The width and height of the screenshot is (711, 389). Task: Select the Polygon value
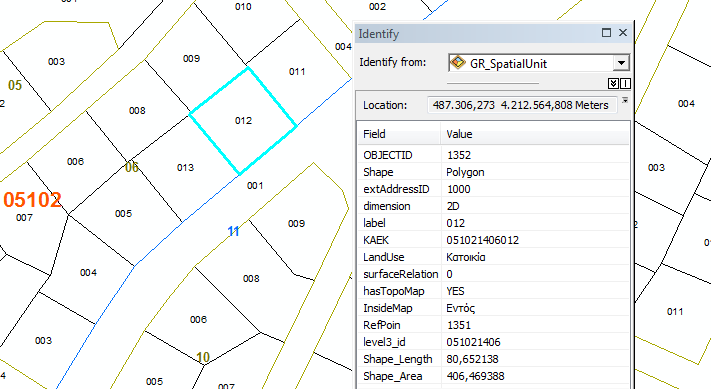(x=465, y=172)
